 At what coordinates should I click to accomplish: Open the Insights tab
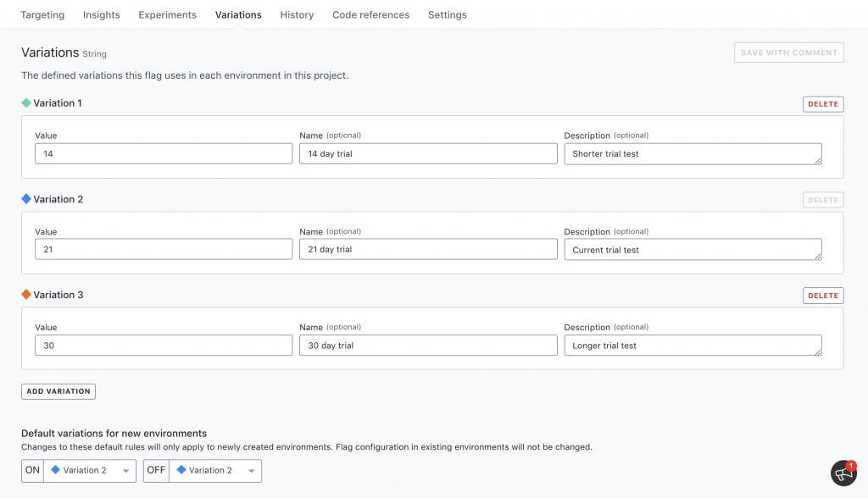click(101, 14)
